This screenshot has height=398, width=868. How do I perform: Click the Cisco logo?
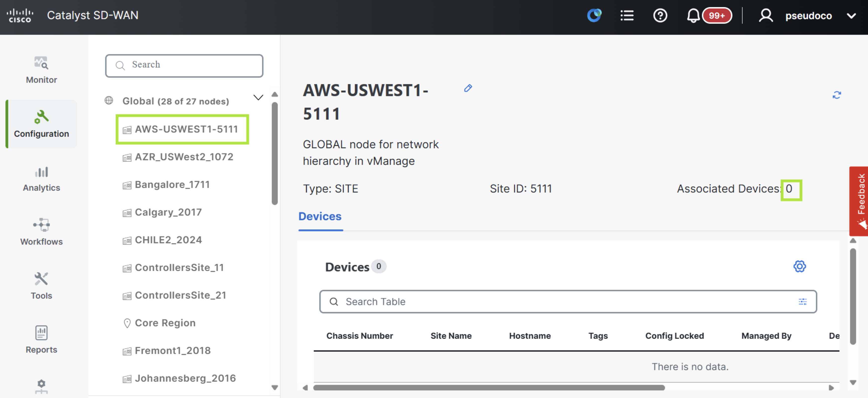pyautogui.click(x=20, y=15)
